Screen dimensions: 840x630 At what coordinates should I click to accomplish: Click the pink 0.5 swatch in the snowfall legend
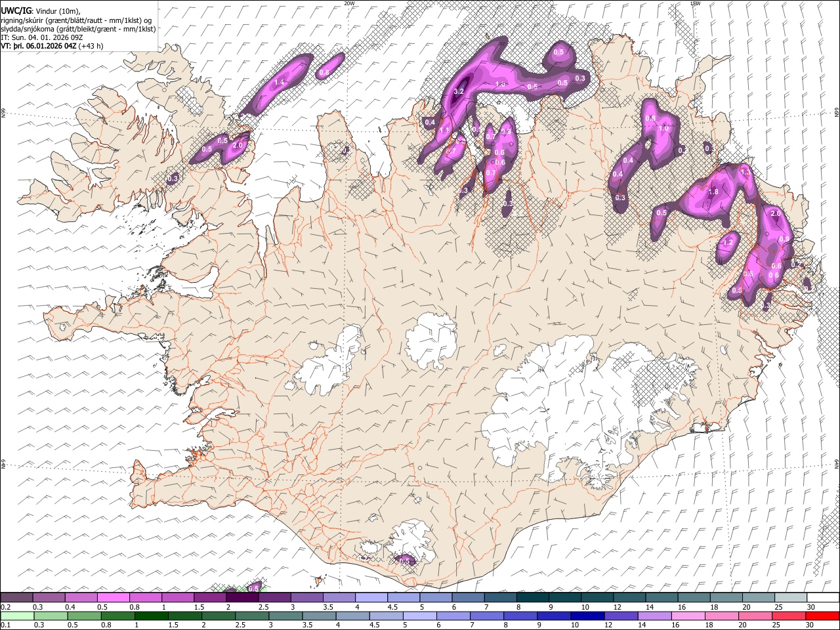pos(113,597)
